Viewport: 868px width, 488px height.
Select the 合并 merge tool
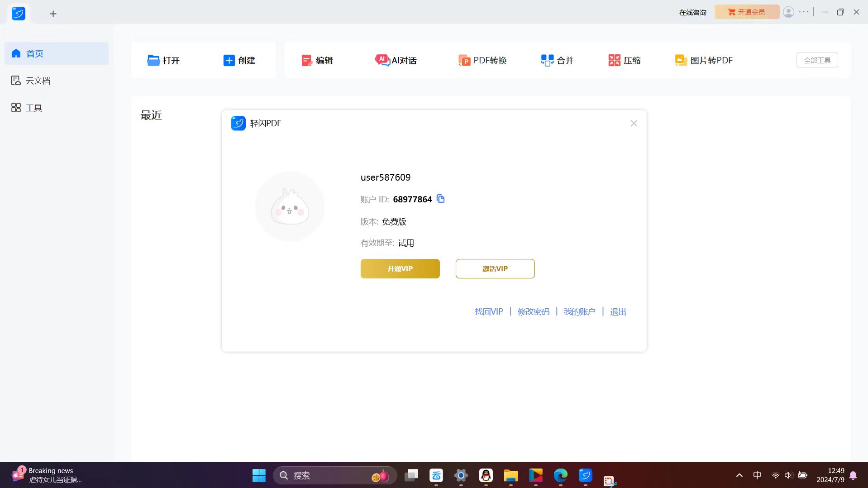point(557,60)
